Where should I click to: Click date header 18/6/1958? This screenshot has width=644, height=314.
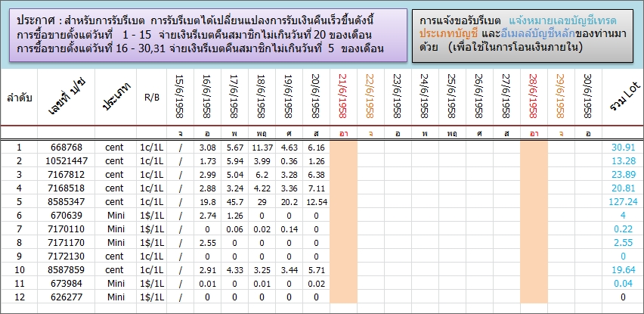262,97
